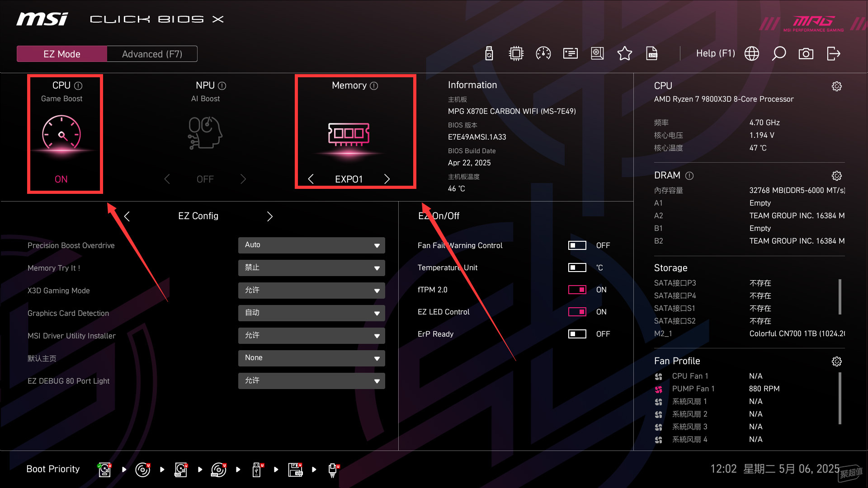The width and height of the screenshot is (868, 488).
Task: Open the M-Flash USB update icon
Action: click(x=489, y=53)
